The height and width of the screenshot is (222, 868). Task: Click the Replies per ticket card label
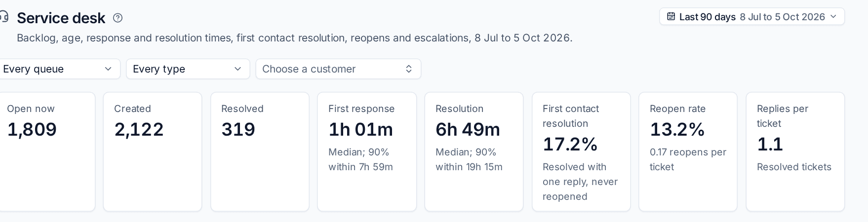click(783, 116)
